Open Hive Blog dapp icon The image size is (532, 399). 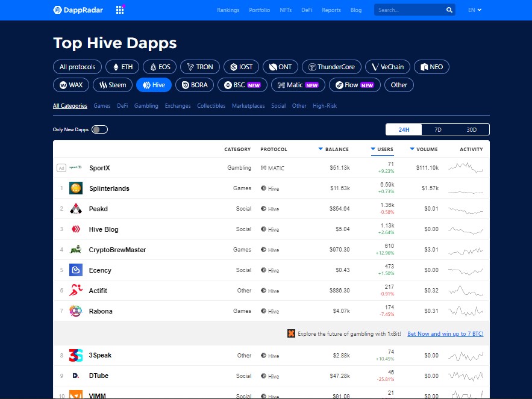click(x=76, y=229)
